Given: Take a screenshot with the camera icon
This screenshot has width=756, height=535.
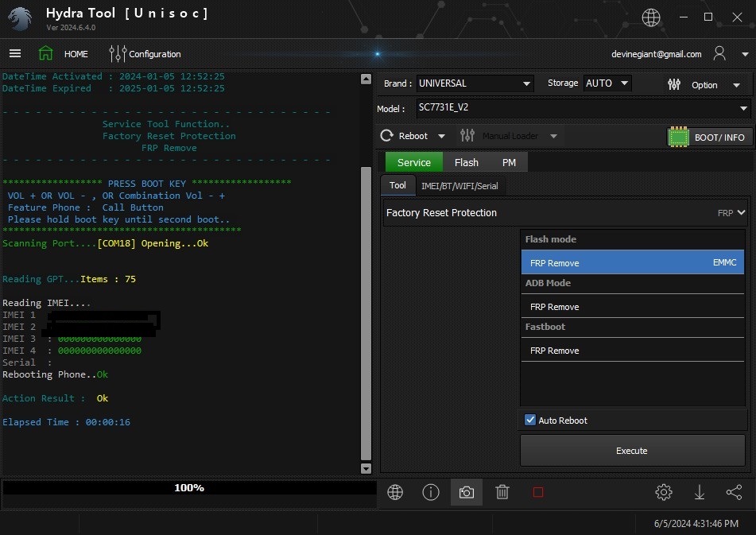Looking at the screenshot, I should (x=466, y=493).
